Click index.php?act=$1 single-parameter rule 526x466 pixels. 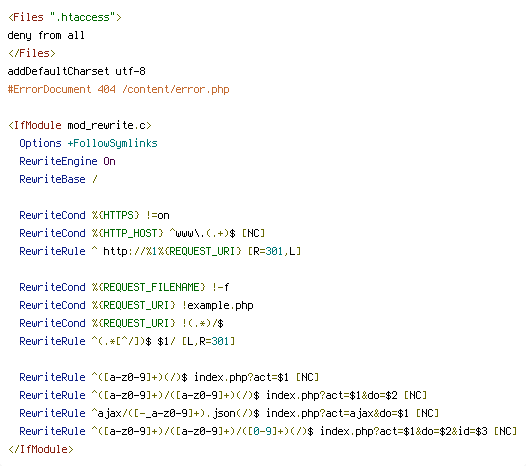pos(169,377)
